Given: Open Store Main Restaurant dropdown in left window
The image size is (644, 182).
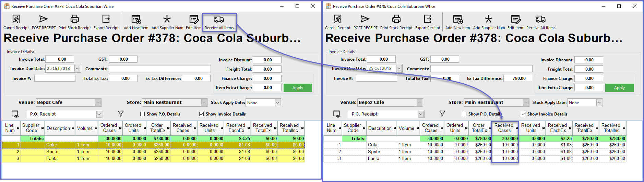Looking at the screenshot, I should click(x=204, y=102).
